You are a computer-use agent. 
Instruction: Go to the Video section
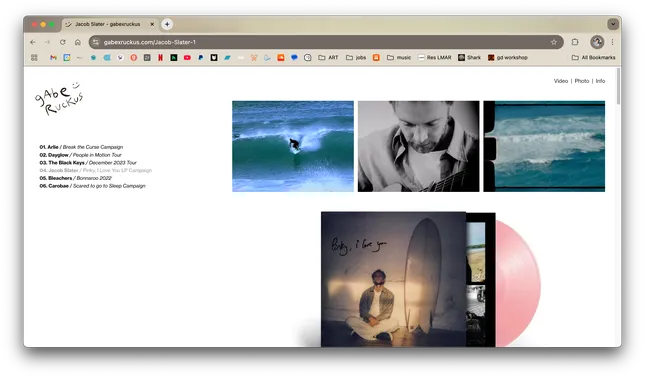(x=561, y=81)
